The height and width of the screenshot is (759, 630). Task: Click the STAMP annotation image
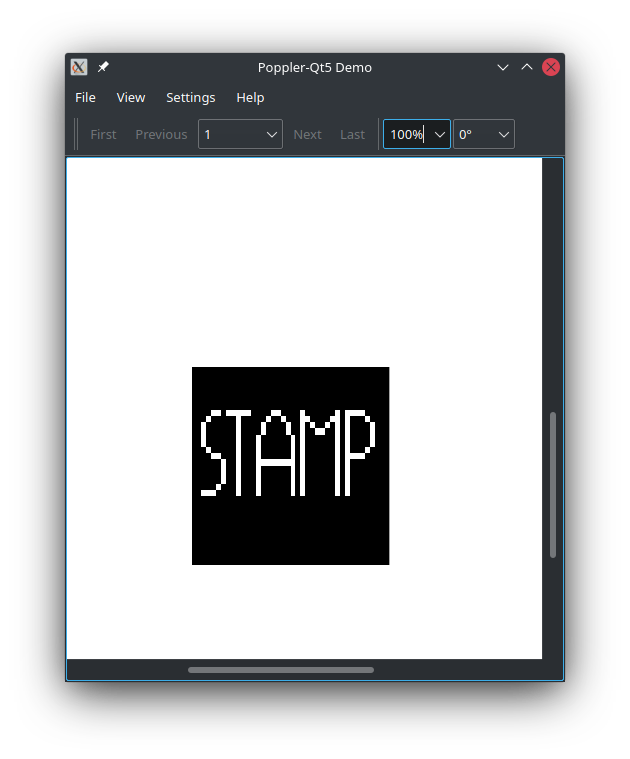point(290,466)
